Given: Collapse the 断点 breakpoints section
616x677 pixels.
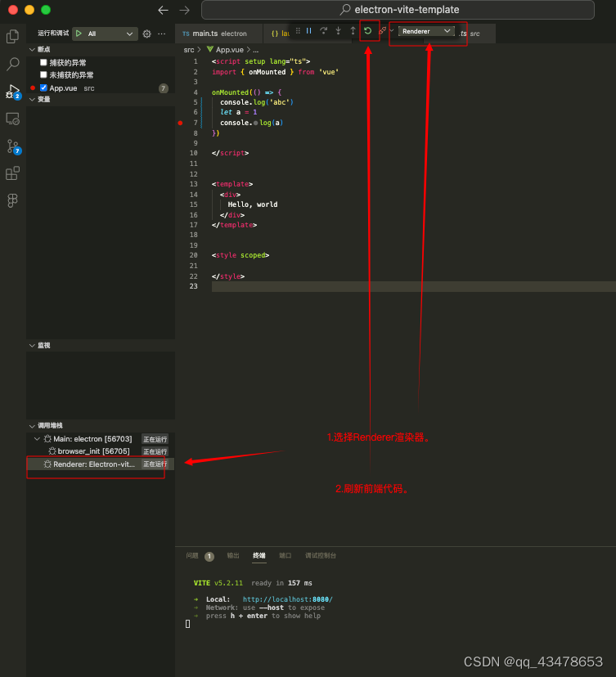Looking at the screenshot, I should 32,50.
